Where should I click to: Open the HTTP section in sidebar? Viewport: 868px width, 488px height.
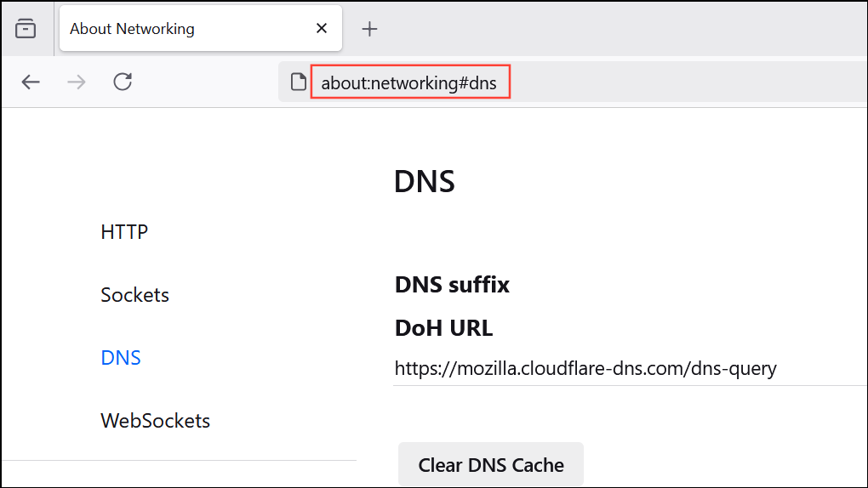pos(124,231)
